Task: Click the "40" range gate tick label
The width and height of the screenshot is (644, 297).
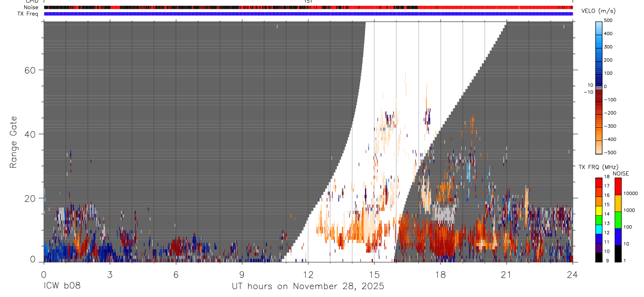Action: (x=30, y=134)
